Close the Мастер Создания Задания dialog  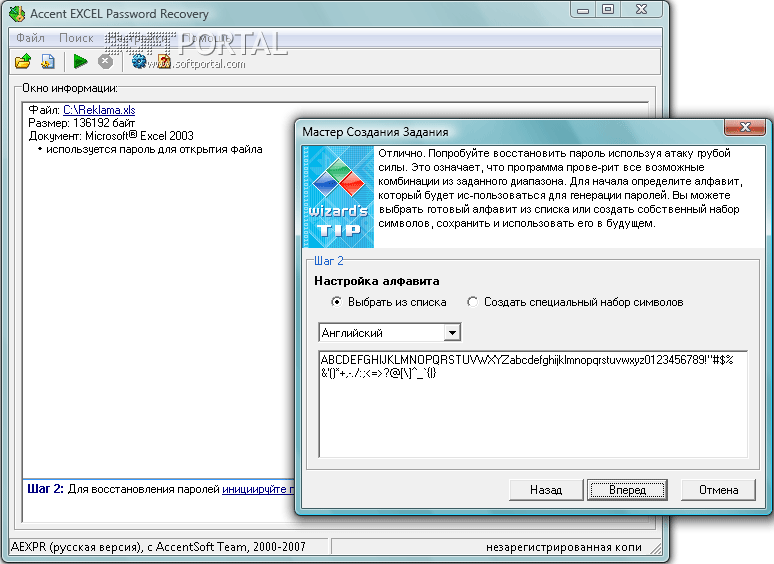tap(744, 127)
